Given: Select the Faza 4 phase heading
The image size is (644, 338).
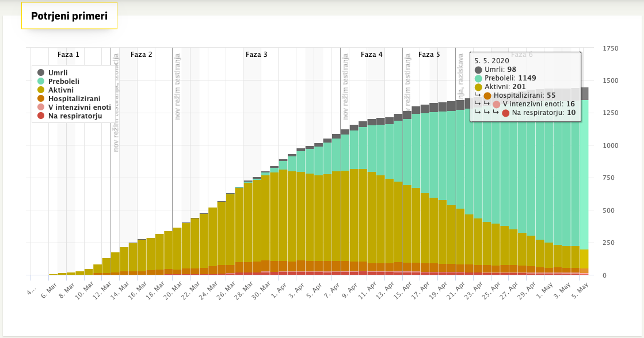Looking at the screenshot, I should click(371, 55).
